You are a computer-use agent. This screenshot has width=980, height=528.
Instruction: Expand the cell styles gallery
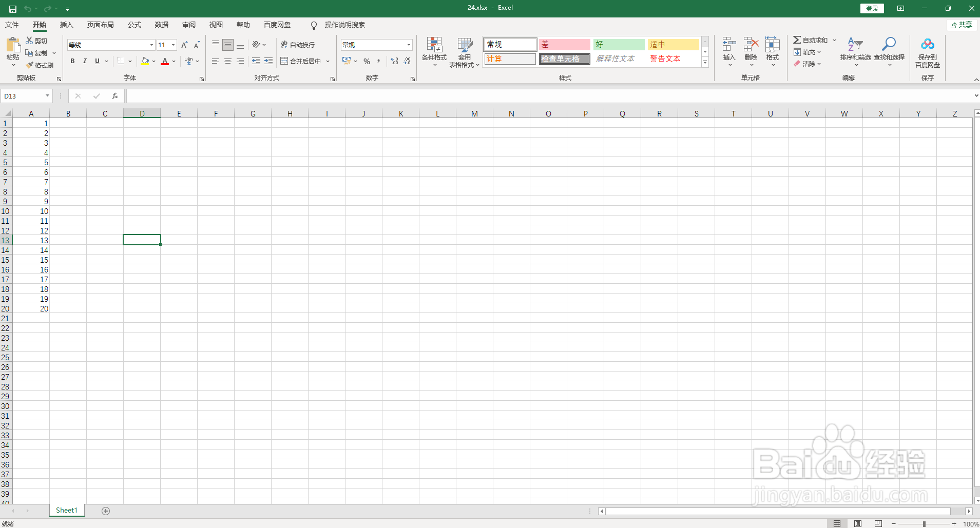click(x=705, y=63)
